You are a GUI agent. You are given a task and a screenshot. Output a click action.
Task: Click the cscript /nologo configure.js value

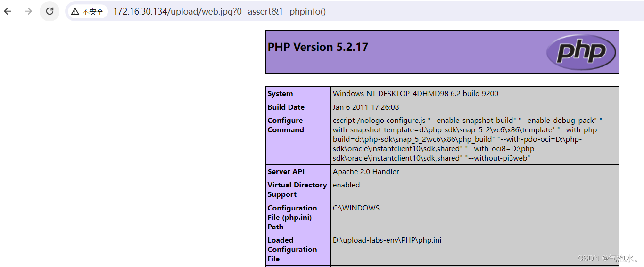[471, 139]
